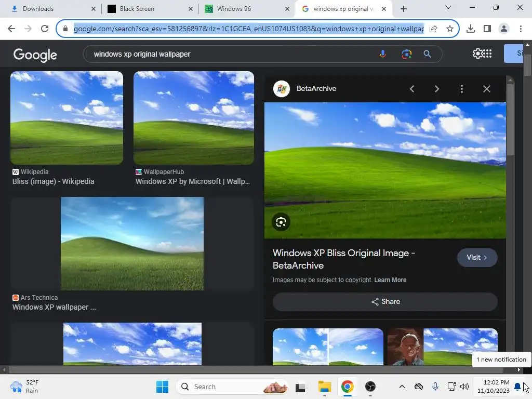Open volume control in system tray

pos(464,387)
